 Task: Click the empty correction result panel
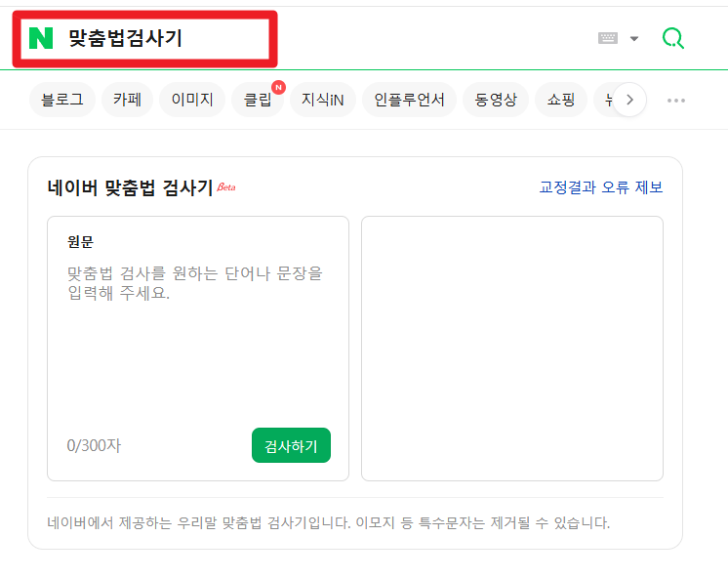tap(512, 349)
